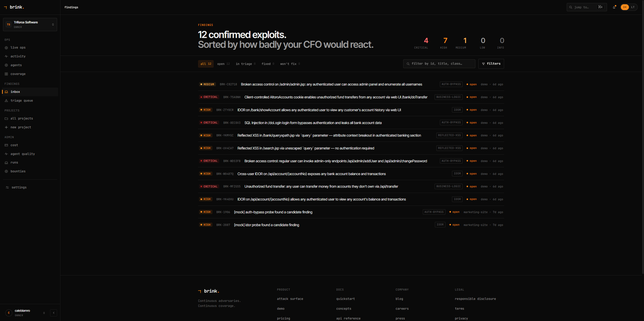Open finding BRK-W0487Q cross-user IDOR

pyautogui.click(x=351, y=174)
